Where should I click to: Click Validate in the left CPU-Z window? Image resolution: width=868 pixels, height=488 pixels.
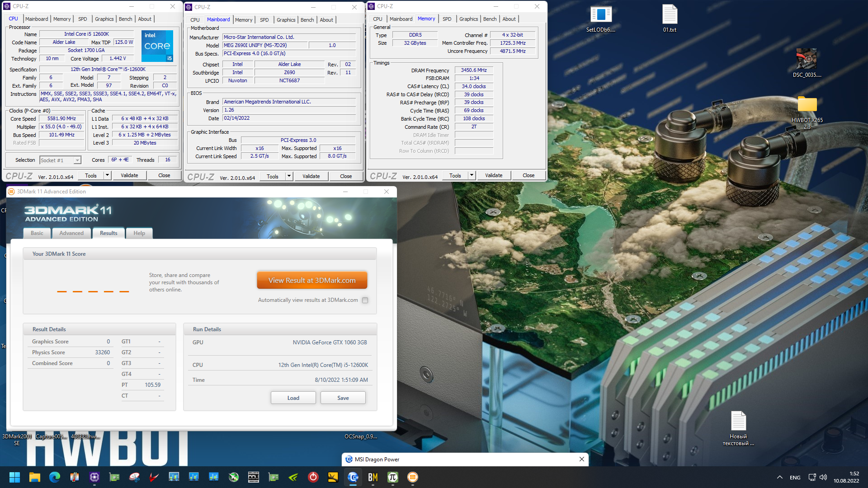(129, 175)
